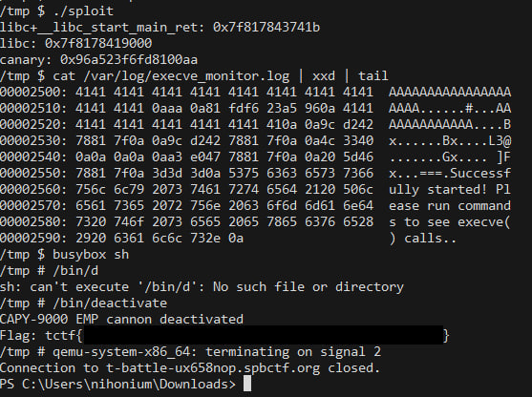Click the hex offset 00002550 row
This screenshot has width=532, height=397.
(x=255, y=174)
